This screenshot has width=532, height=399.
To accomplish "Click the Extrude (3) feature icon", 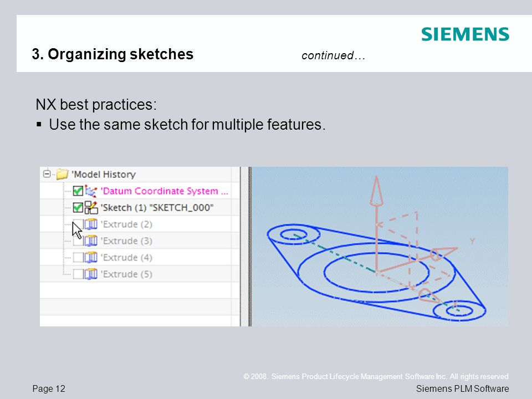I will coord(90,241).
